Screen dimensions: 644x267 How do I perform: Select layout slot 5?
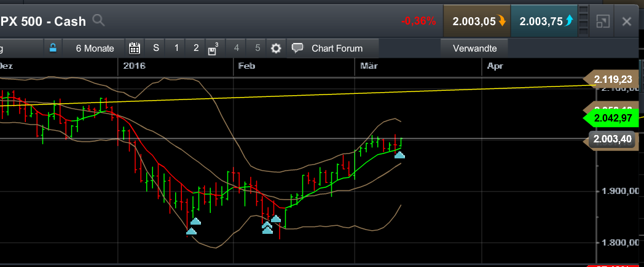pos(257,48)
